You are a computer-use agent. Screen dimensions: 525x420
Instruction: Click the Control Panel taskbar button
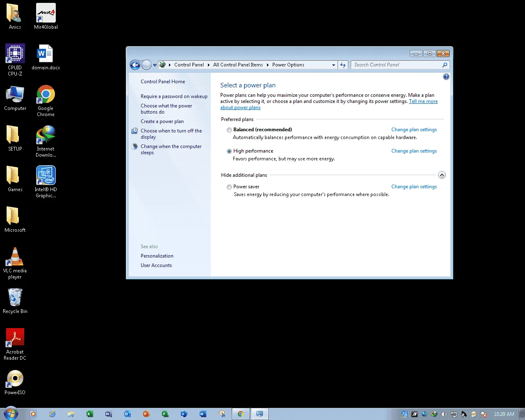[x=260, y=414]
